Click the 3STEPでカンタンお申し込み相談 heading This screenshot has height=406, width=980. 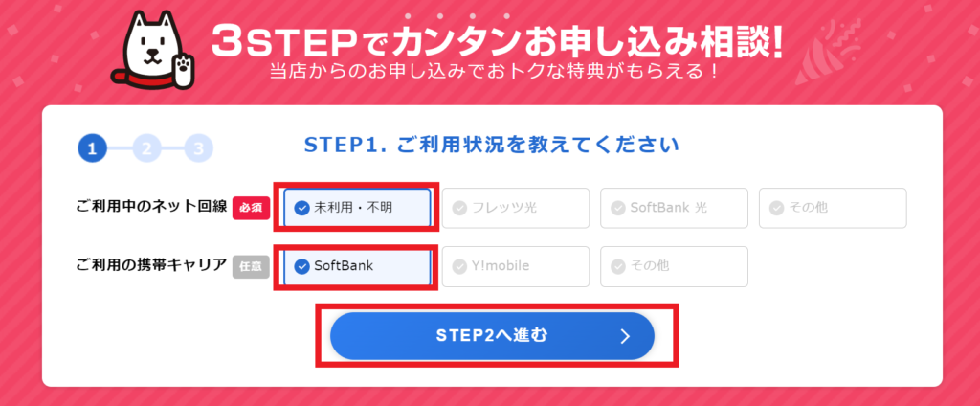pos(498,41)
